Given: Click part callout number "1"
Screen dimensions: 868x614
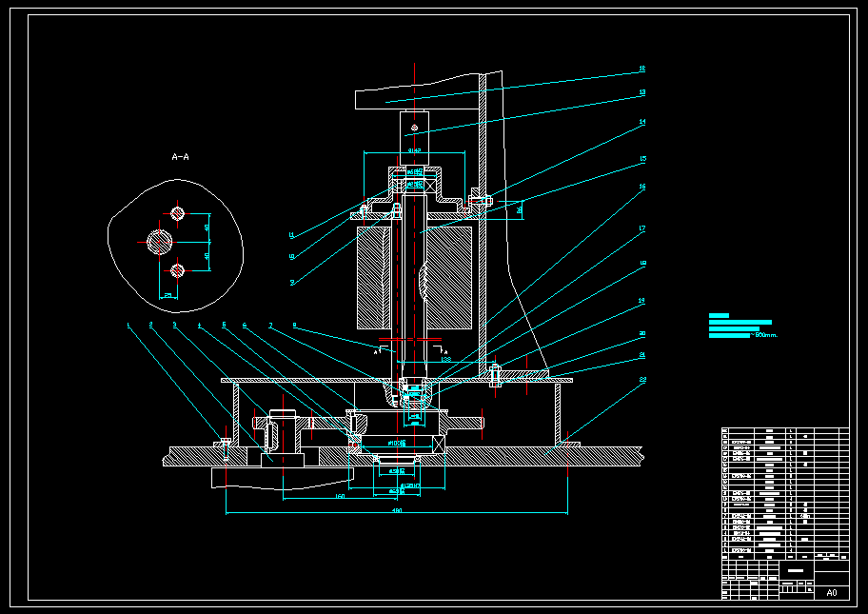Looking at the screenshot, I should pos(128,326).
